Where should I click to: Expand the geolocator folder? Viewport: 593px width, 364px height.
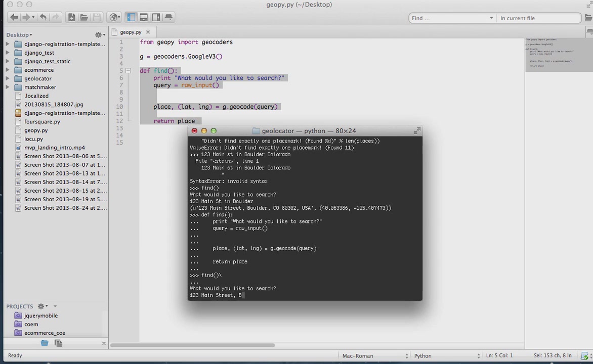click(x=8, y=79)
